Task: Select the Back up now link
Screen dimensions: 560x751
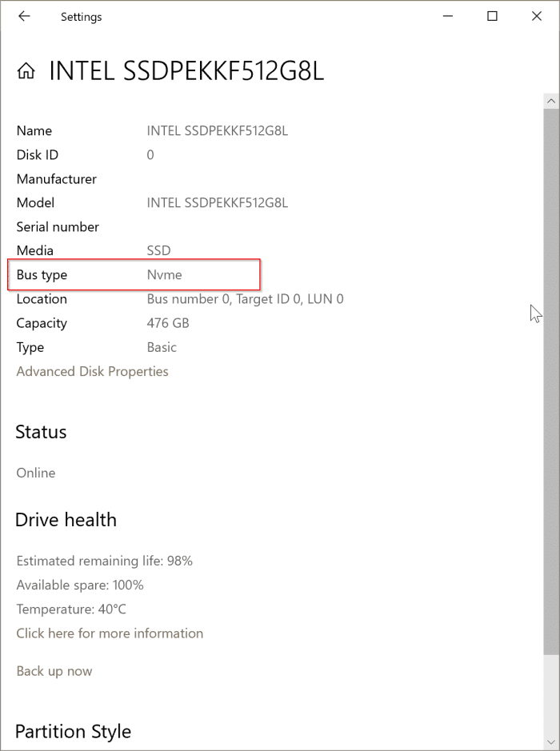Action: point(54,671)
